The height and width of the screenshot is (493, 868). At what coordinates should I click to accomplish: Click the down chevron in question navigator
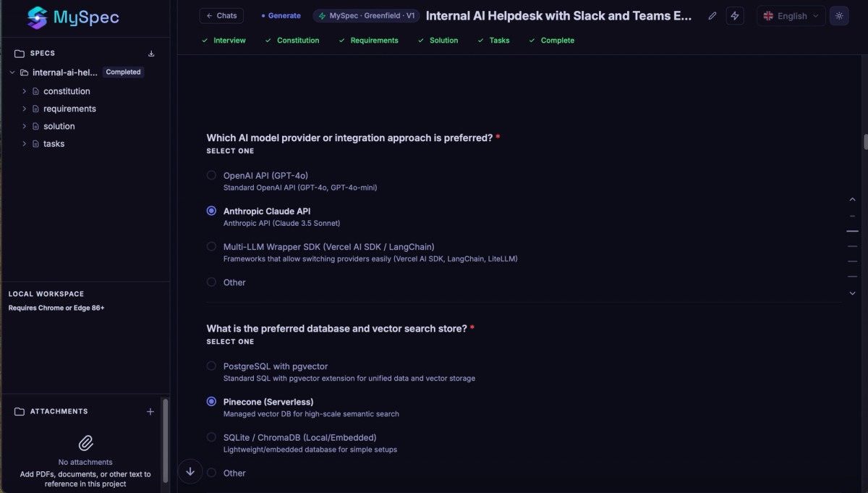[852, 293]
